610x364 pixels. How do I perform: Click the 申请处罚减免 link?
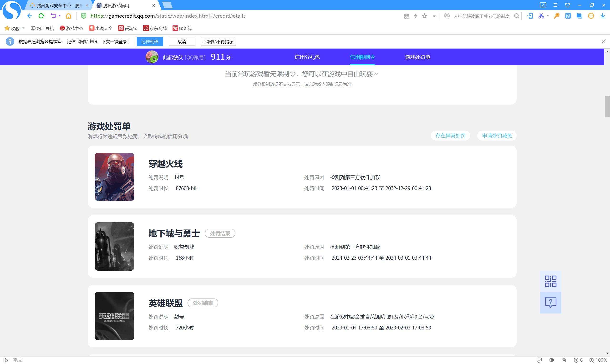[497, 136]
